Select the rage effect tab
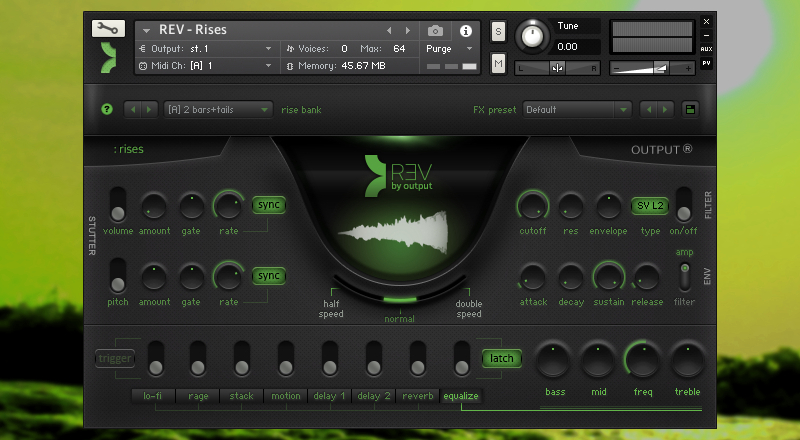This screenshot has width=800, height=440. (198, 396)
